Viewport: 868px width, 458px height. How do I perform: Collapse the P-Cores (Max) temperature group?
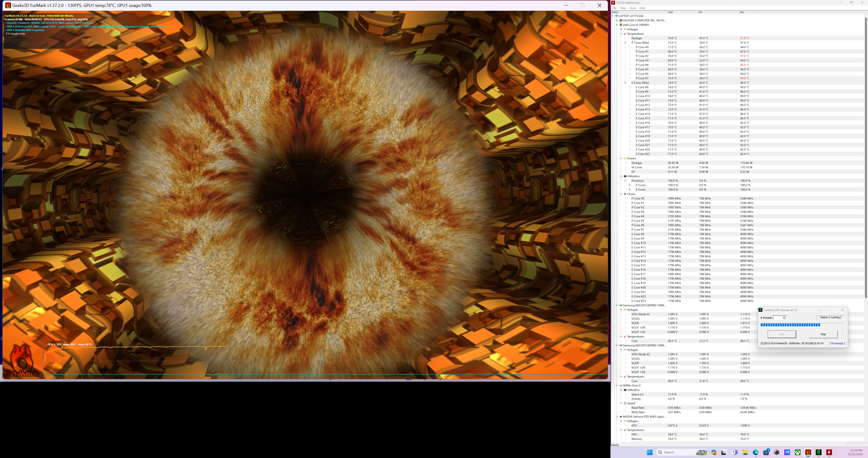coord(625,43)
